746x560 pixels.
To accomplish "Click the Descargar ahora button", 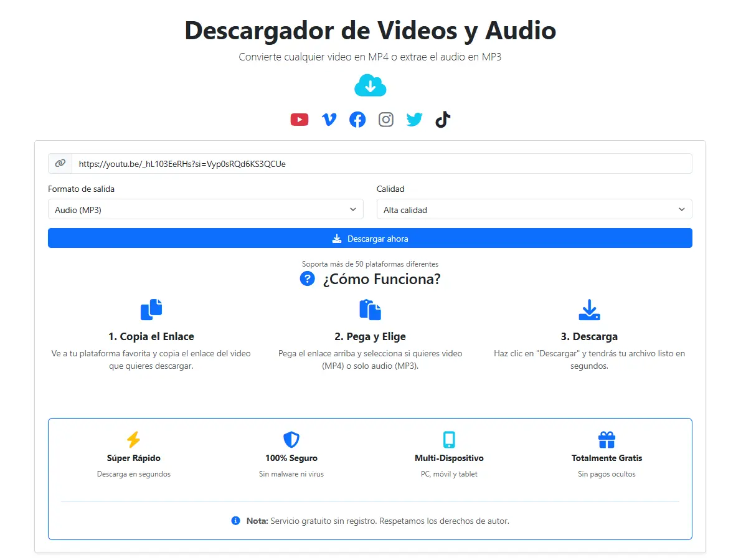I will 371,238.
